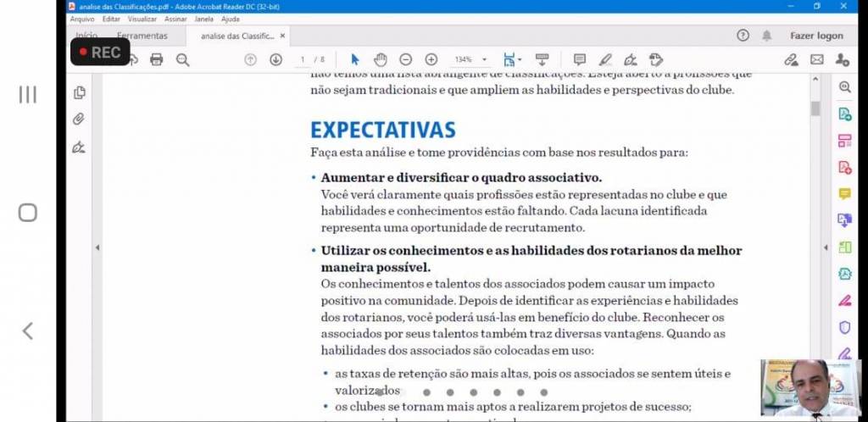This screenshot has height=422, width=868.
Task: Go to next page arrow
Action: [275, 59]
